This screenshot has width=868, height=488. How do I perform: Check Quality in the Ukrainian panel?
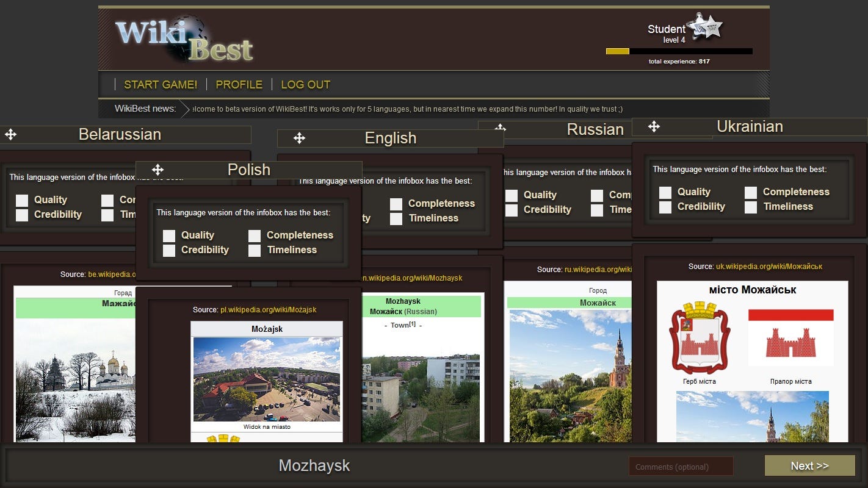point(665,192)
